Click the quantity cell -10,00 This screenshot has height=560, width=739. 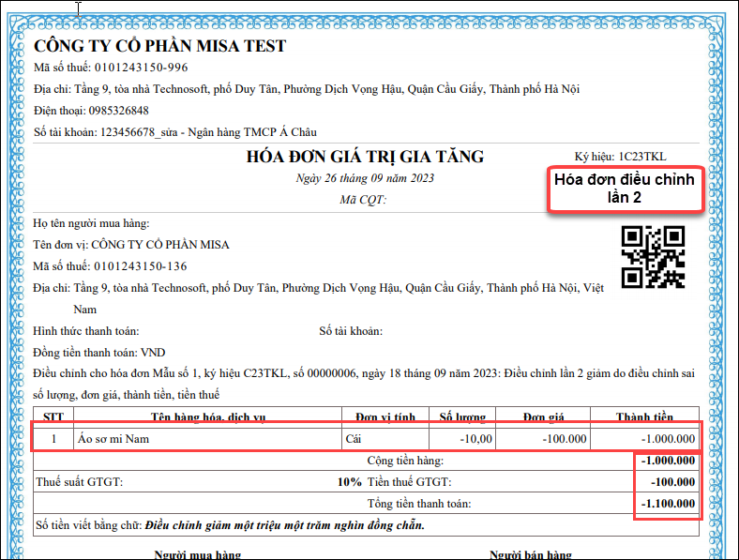(460, 438)
